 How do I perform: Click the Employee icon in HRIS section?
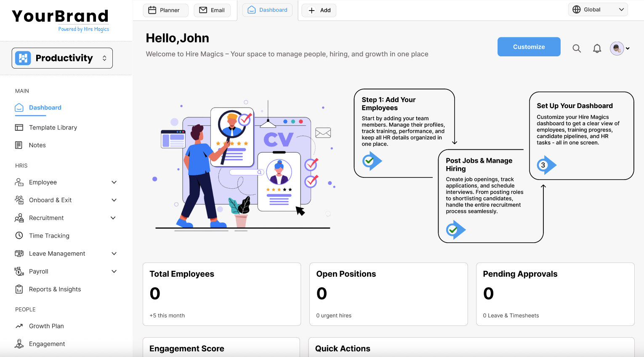click(19, 182)
